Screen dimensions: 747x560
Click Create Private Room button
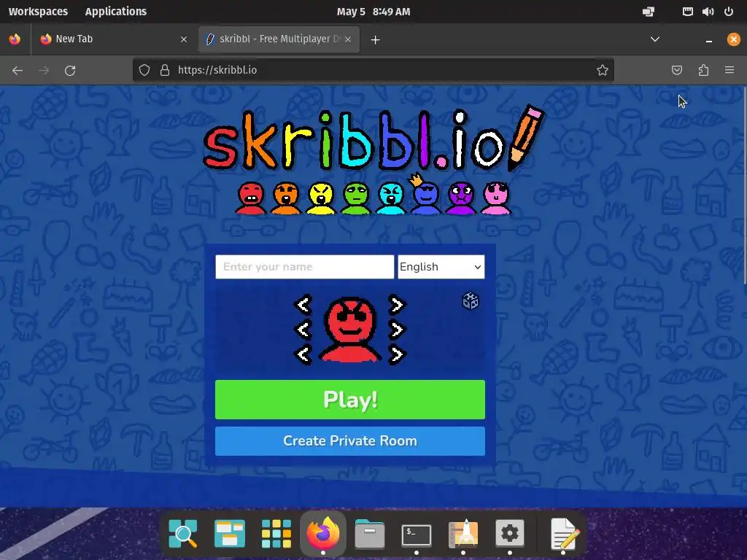point(350,441)
